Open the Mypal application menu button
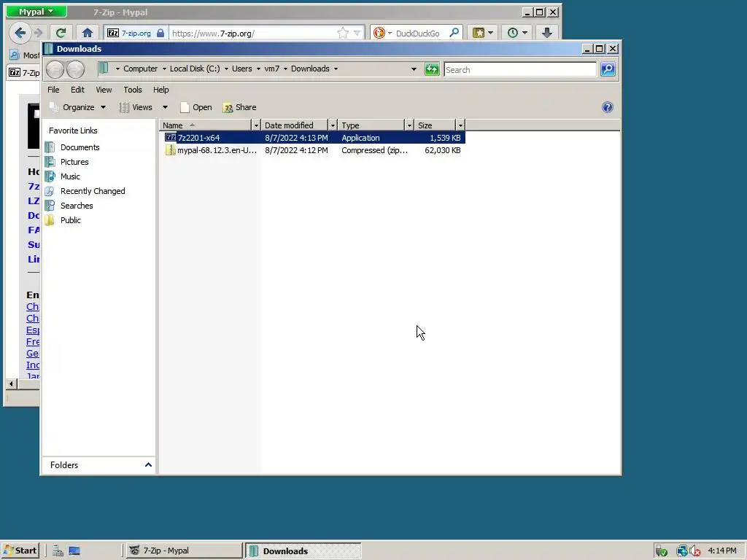 coord(36,12)
